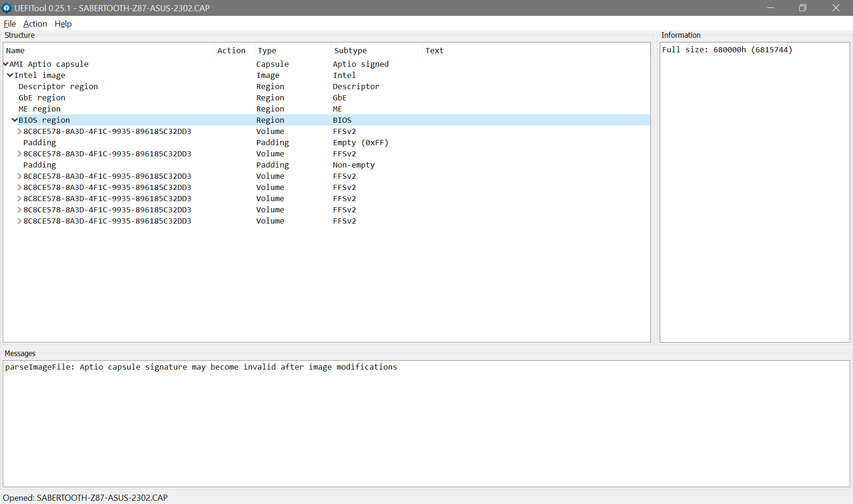The image size is (853, 504).
Task: Expand the last 8C8CE578 volume in the tree
Action: click(19, 221)
